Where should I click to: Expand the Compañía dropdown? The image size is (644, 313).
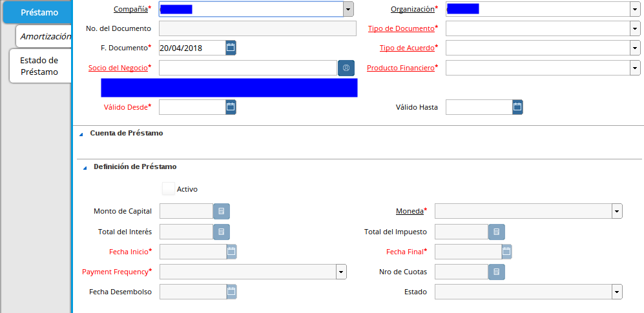[348, 9]
